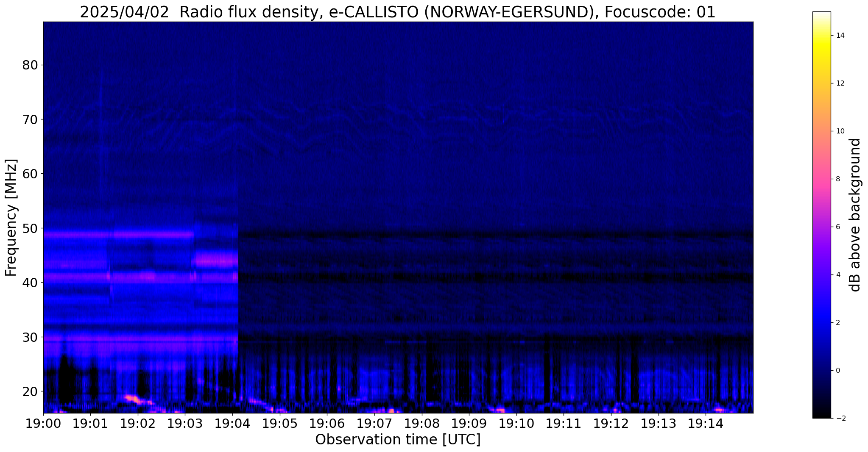Click the 70 MHz frequency tick label
Image resolution: width=868 pixels, height=452 pixels.
click(x=30, y=119)
